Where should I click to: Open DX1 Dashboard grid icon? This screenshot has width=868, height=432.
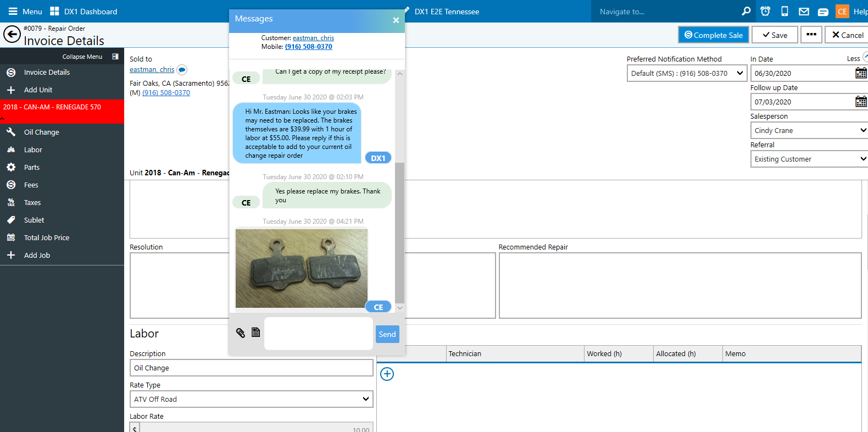(x=54, y=12)
